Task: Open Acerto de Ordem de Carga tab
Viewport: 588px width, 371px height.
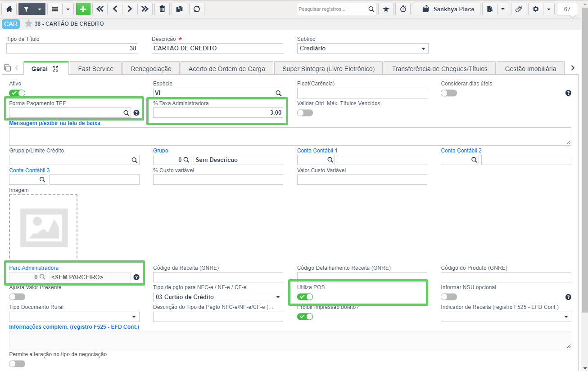Action: tap(226, 69)
